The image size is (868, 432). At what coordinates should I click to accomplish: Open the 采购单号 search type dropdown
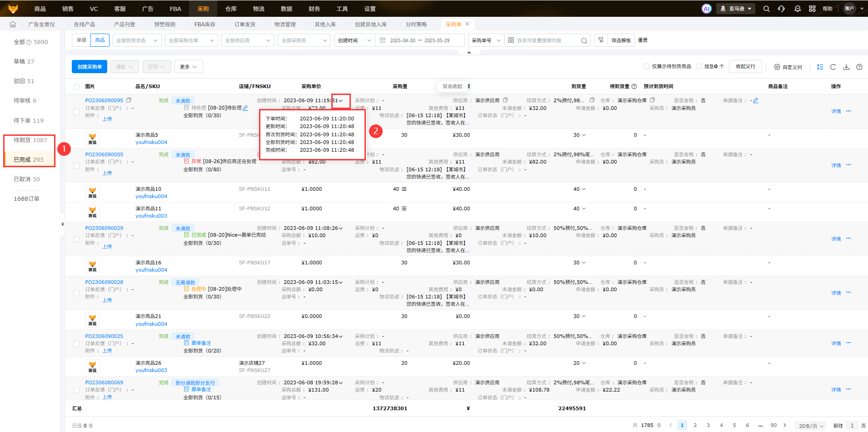point(486,40)
